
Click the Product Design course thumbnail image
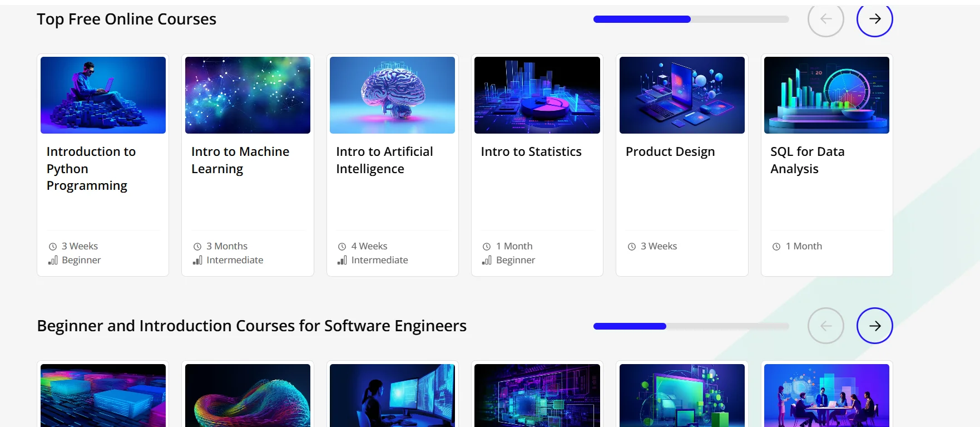click(682, 95)
